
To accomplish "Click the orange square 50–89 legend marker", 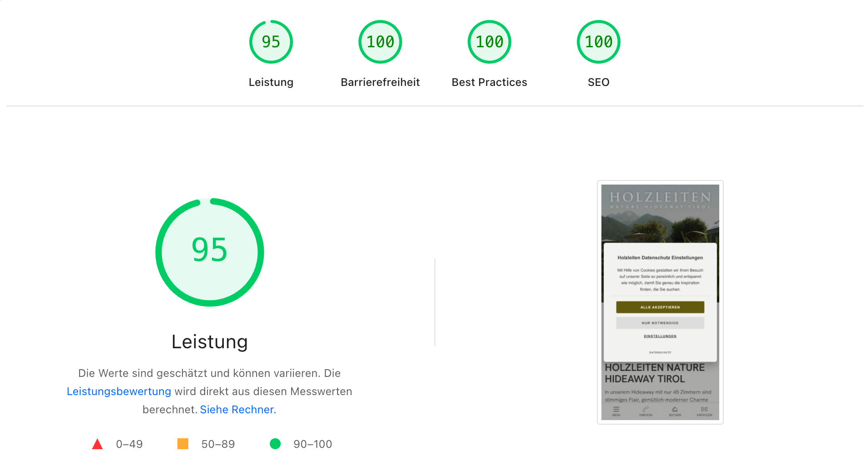I will point(184,444).
